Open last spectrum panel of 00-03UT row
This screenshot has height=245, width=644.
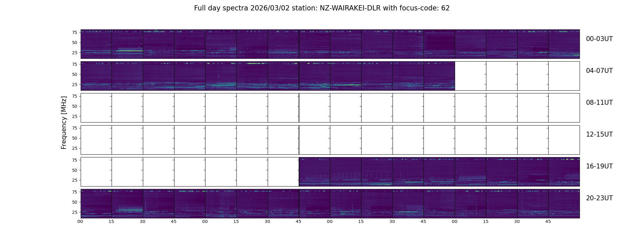click(564, 44)
